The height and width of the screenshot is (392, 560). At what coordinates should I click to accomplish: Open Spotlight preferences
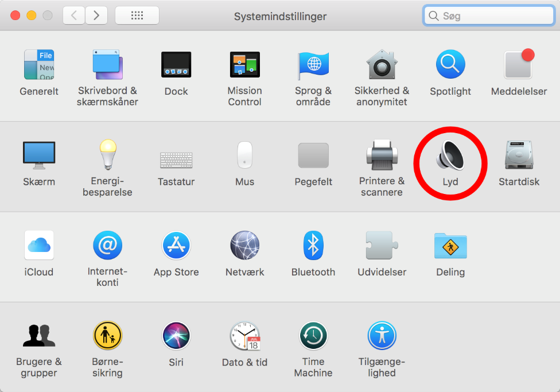click(x=450, y=64)
